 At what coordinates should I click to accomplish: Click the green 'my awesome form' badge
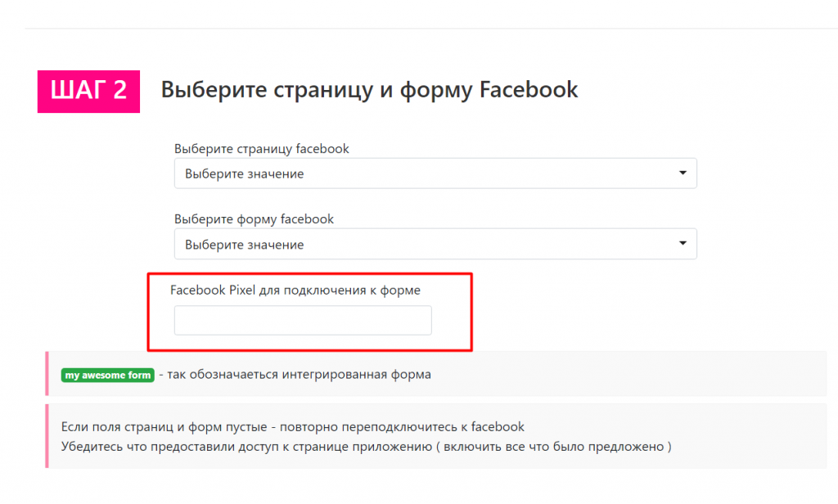[107, 376]
